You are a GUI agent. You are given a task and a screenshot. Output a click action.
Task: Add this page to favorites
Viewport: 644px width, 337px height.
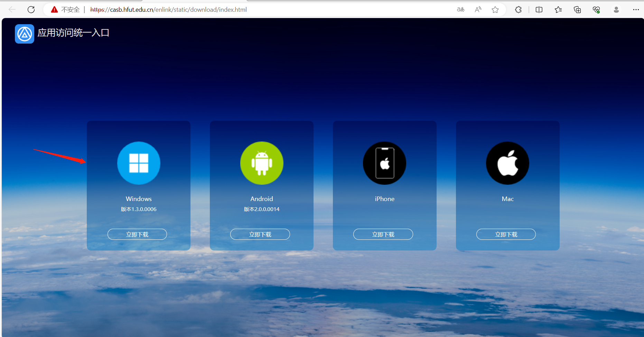pos(495,10)
